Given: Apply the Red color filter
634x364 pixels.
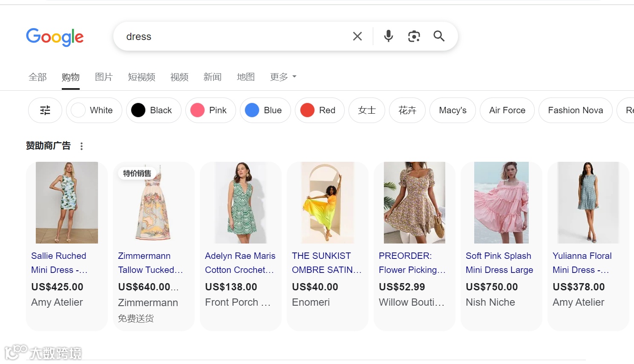Looking at the screenshot, I should tap(320, 110).
